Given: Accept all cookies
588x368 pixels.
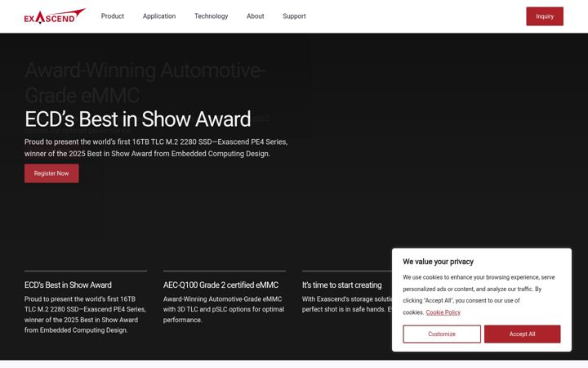Looking at the screenshot, I should point(522,334).
